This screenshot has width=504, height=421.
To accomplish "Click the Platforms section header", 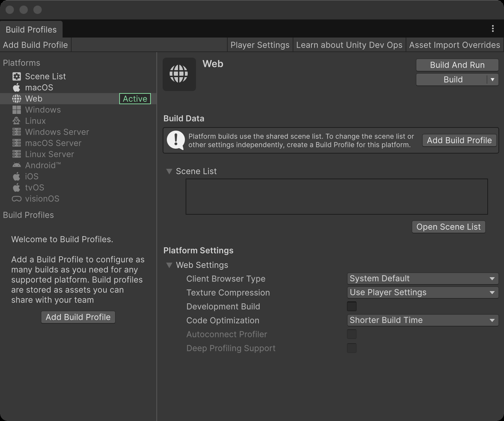I will tap(22, 63).
